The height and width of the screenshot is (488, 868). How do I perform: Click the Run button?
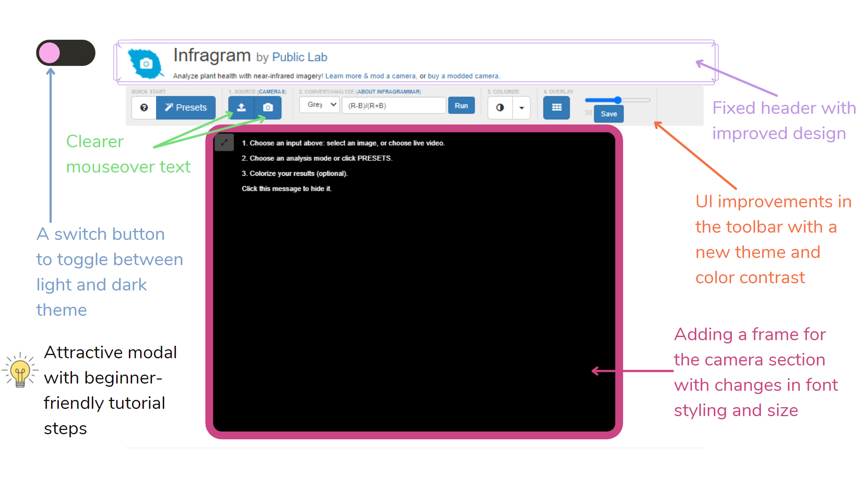461,105
